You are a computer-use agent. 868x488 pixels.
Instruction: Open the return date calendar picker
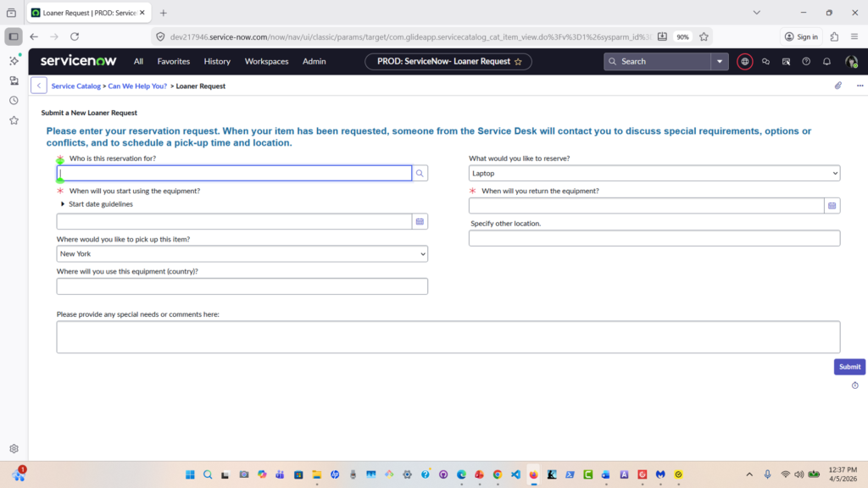(x=832, y=206)
